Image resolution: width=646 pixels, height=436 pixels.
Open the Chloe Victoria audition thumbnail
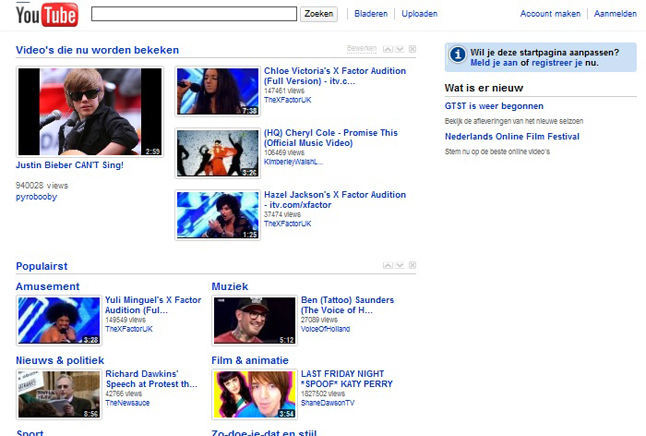pos(218,91)
